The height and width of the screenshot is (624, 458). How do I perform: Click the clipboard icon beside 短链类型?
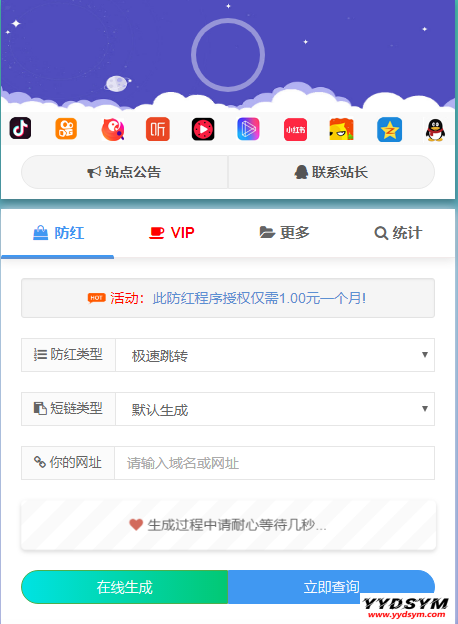tap(40, 408)
